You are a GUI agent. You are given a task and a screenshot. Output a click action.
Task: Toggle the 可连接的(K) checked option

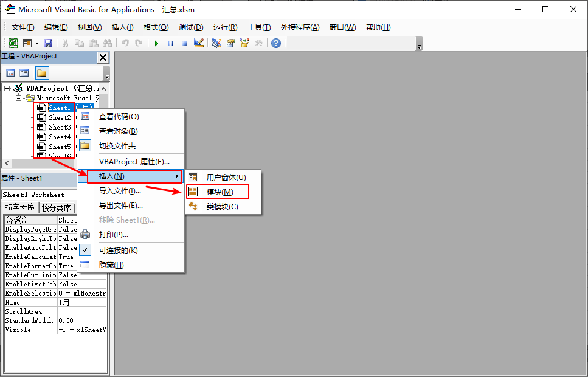[131, 251]
